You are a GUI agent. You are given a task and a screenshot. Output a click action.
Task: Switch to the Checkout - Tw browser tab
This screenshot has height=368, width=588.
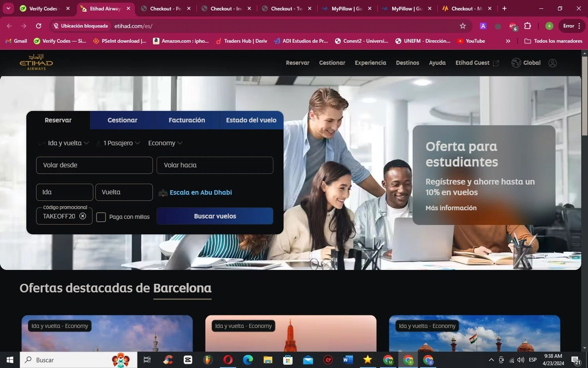pos(286,8)
